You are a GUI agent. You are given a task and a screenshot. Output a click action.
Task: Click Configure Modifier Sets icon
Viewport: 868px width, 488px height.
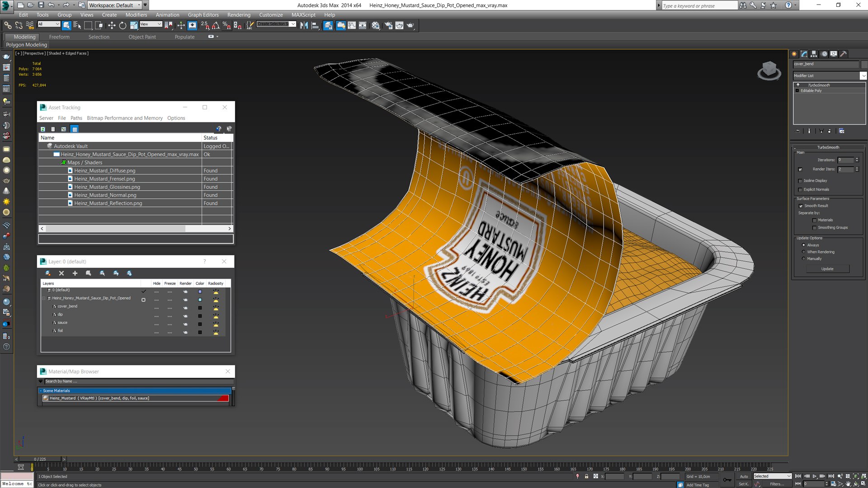click(x=841, y=131)
